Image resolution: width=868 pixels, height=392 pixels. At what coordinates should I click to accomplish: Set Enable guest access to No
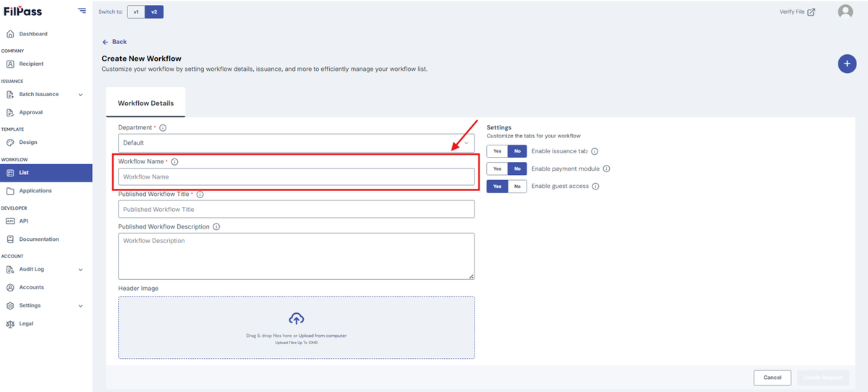pyautogui.click(x=516, y=186)
